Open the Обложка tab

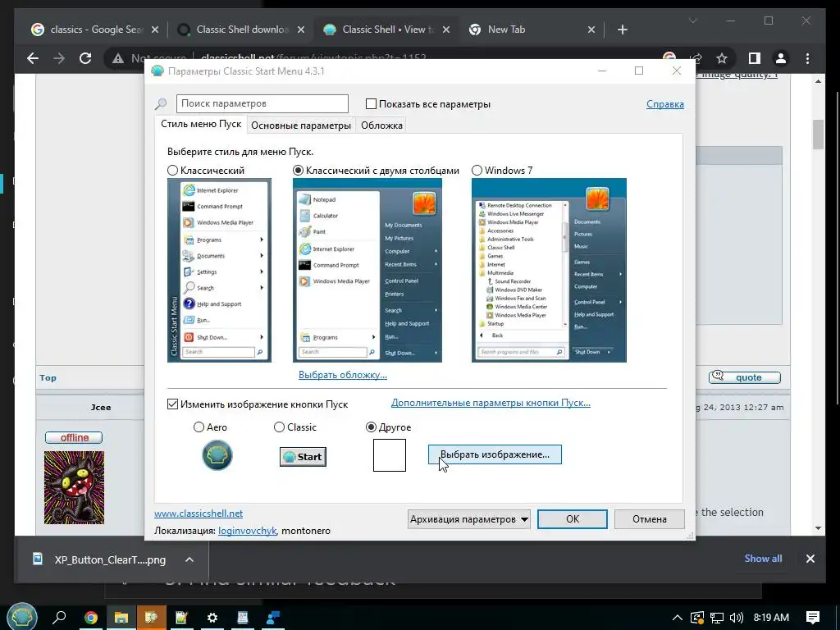(x=381, y=126)
